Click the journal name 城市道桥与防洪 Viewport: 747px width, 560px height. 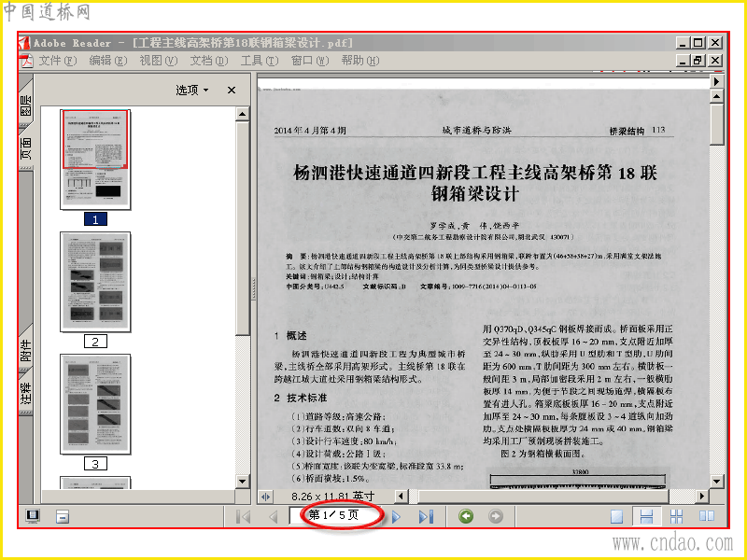pyautogui.click(x=476, y=130)
